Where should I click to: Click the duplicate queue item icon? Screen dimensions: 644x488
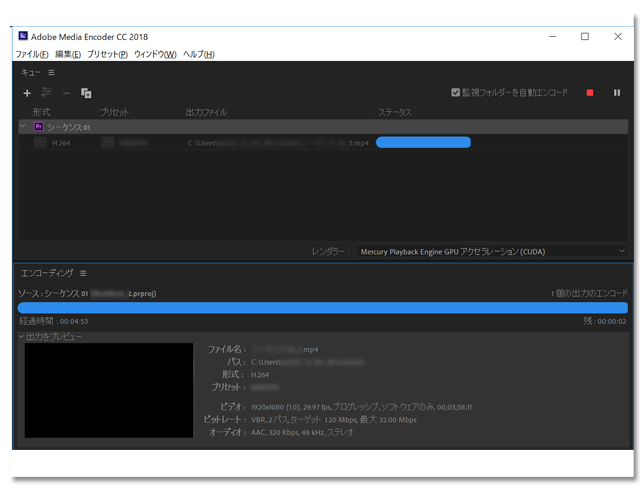[86, 93]
